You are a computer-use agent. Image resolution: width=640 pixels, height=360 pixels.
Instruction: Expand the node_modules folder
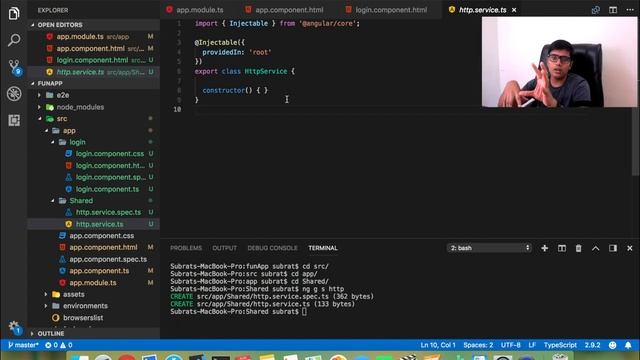tap(39, 107)
